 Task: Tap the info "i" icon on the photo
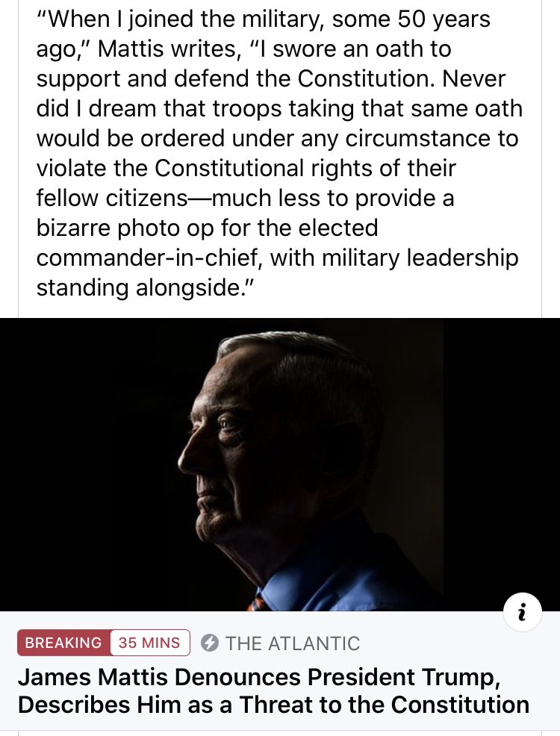coord(523,613)
